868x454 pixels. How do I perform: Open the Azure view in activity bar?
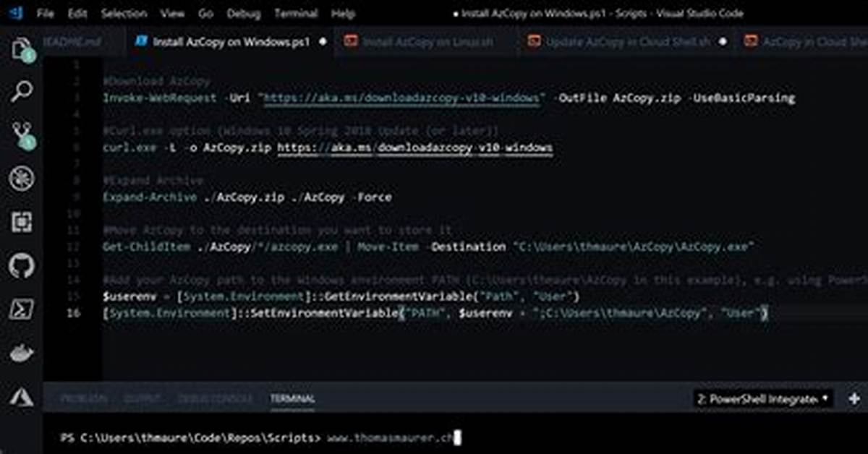21,396
